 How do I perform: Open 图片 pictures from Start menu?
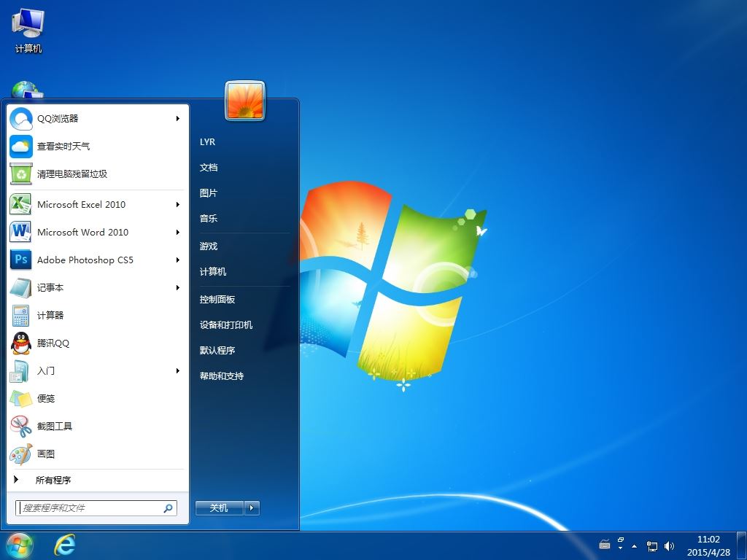tap(209, 192)
